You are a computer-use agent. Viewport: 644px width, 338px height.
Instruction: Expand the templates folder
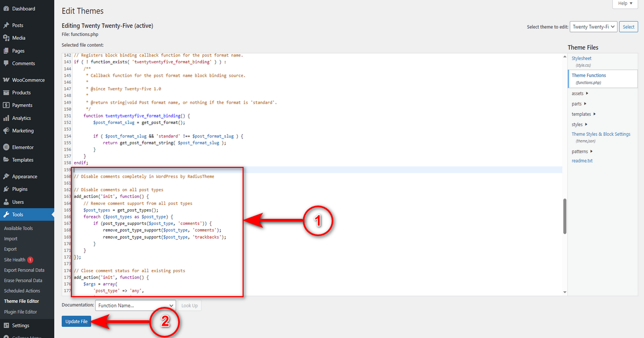[x=584, y=114]
